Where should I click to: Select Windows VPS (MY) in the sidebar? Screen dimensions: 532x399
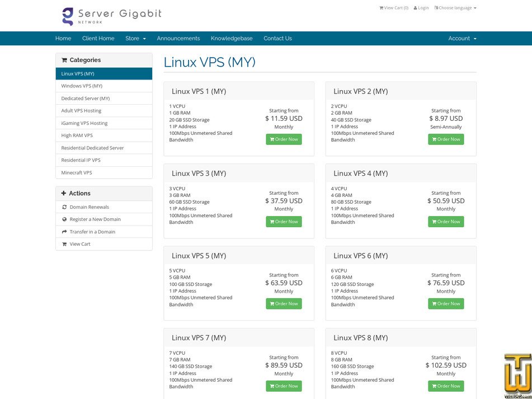[83, 86]
